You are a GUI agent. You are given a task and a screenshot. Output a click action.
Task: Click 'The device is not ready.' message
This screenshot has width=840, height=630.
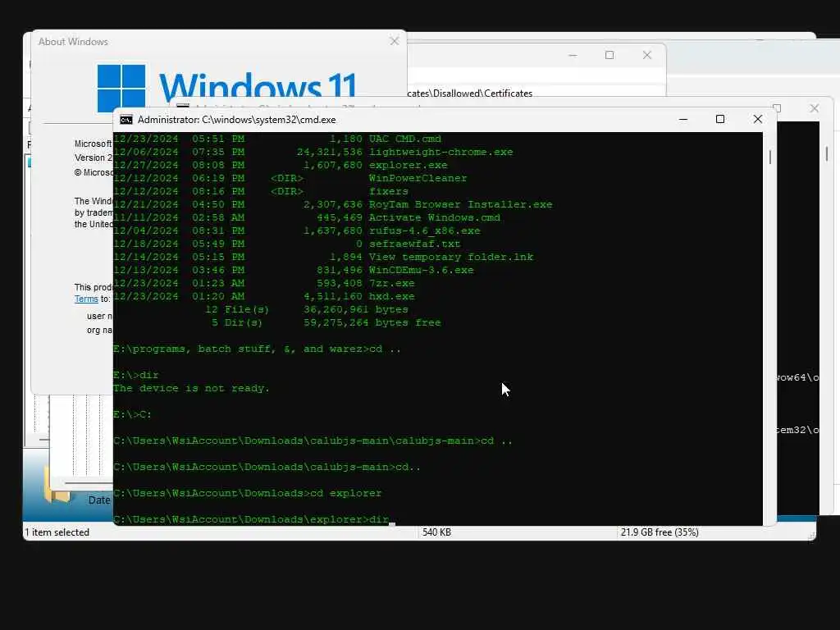pos(191,388)
